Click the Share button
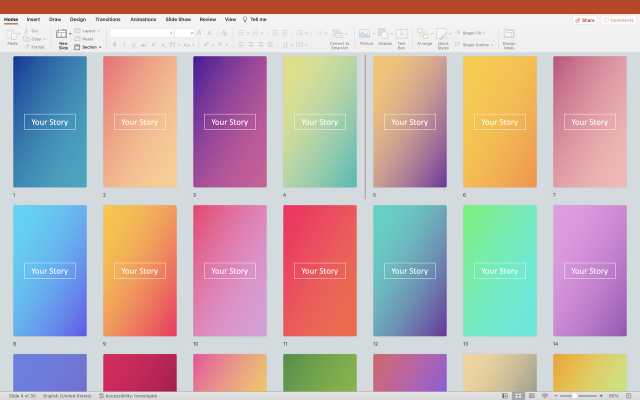This screenshot has width=640, height=400. tap(584, 19)
